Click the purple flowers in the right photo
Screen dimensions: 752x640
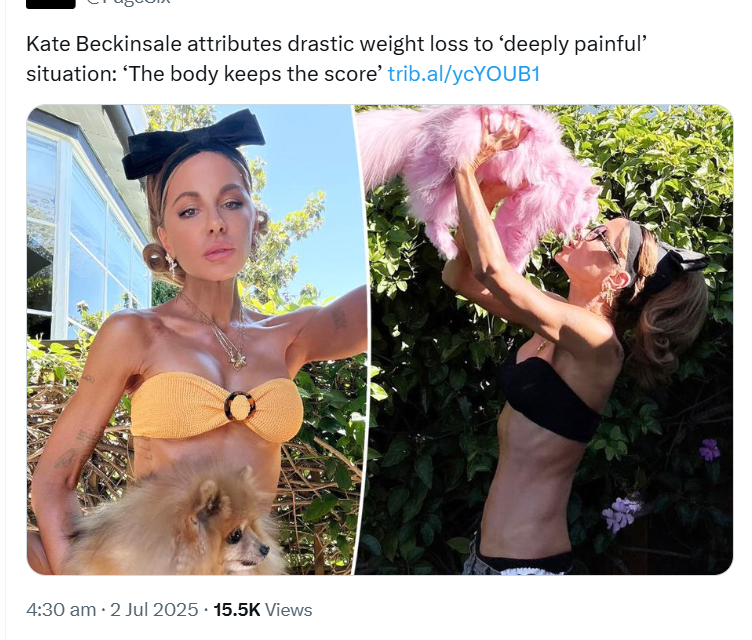tap(622, 513)
